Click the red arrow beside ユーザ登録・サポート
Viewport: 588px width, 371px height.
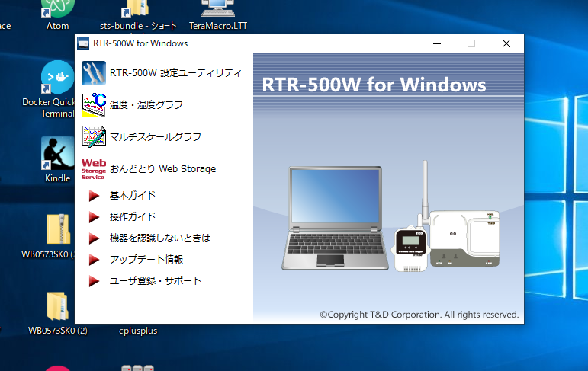coord(94,281)
